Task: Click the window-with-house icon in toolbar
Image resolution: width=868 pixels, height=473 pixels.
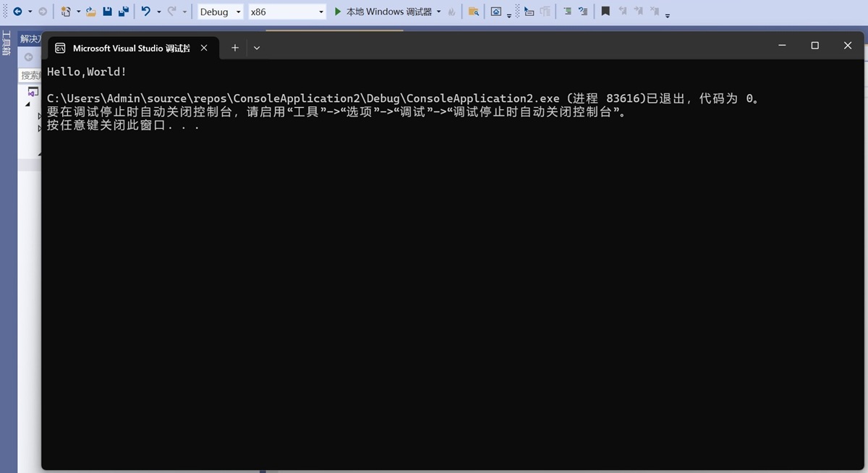Action: click(496, 12)
